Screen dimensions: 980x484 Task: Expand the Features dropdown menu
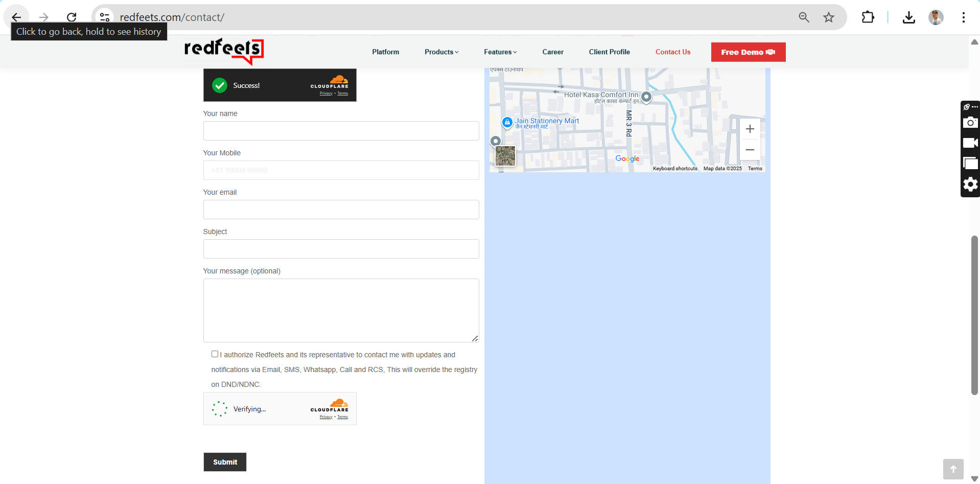[500, 52]
